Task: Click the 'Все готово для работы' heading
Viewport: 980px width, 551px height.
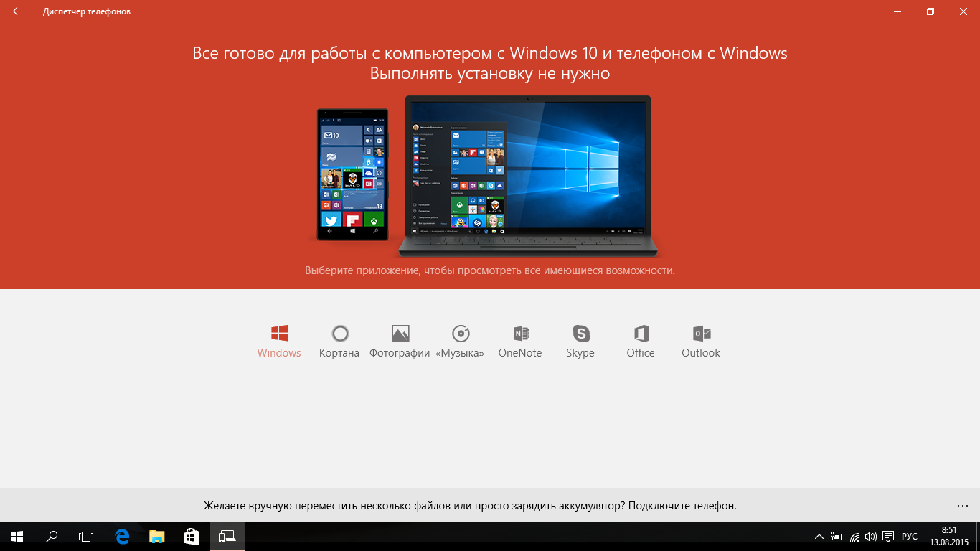Action: pyautogui.click(x=490, y=53)
